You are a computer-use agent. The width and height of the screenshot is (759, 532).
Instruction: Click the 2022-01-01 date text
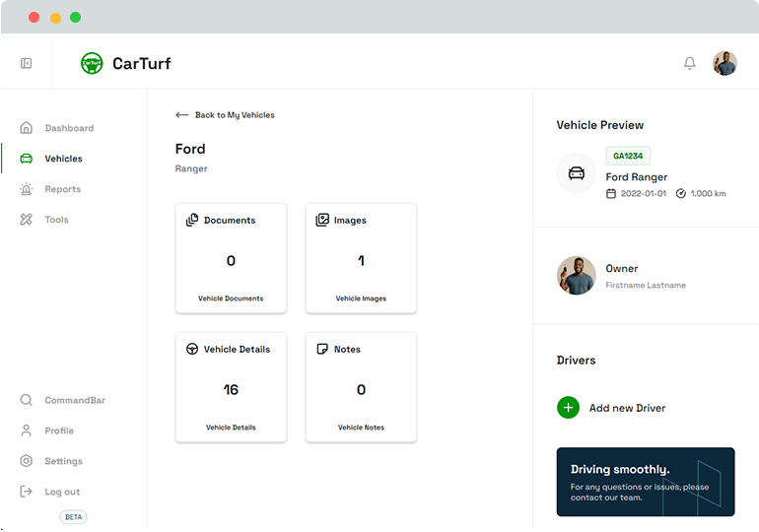(644, 193)
